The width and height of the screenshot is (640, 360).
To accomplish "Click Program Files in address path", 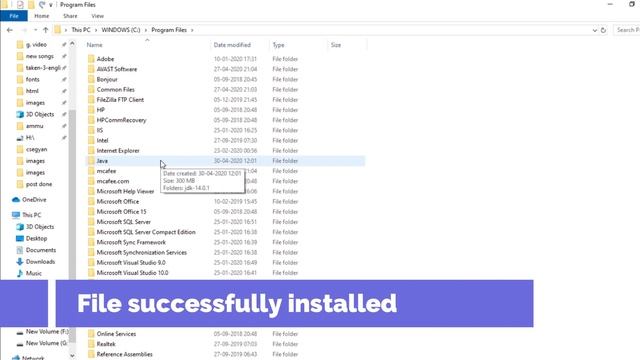I will 169,30.
